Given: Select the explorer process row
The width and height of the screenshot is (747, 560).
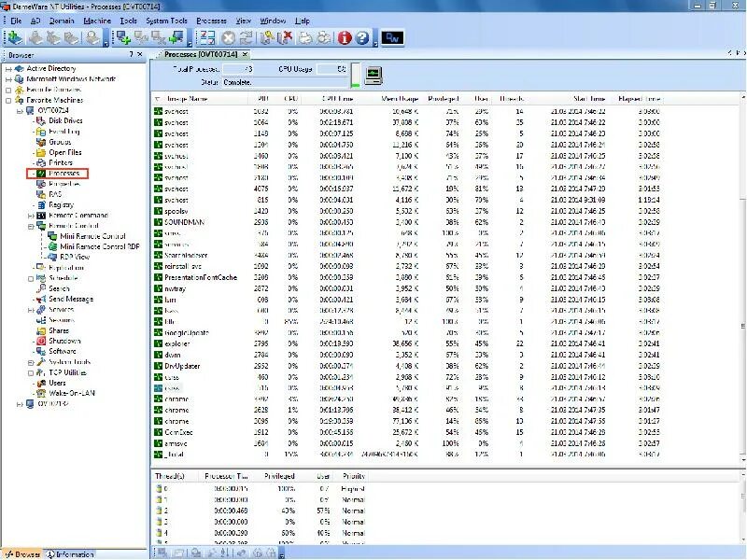Looking at the screenshot, I should (x=410, y=343).
